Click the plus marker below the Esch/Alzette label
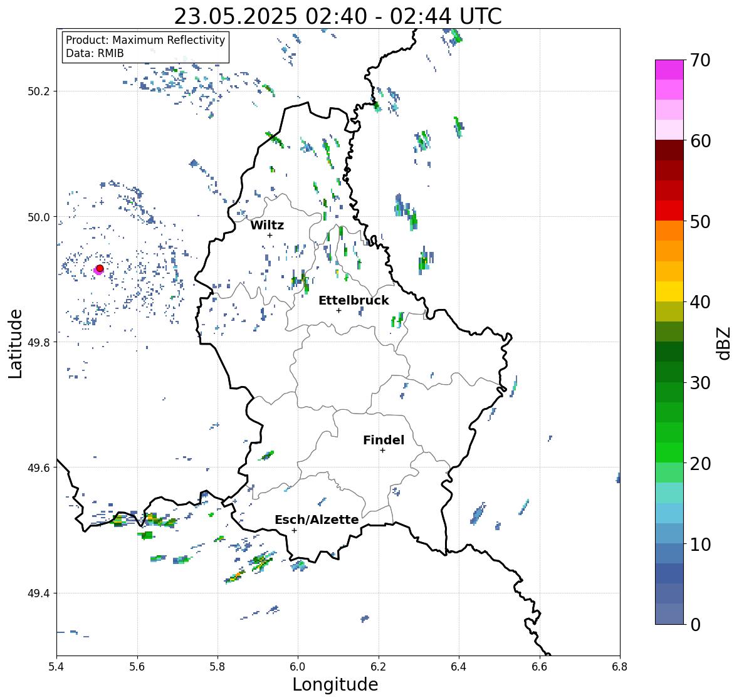This screenshot has height=700, width=739. (295, 530)
